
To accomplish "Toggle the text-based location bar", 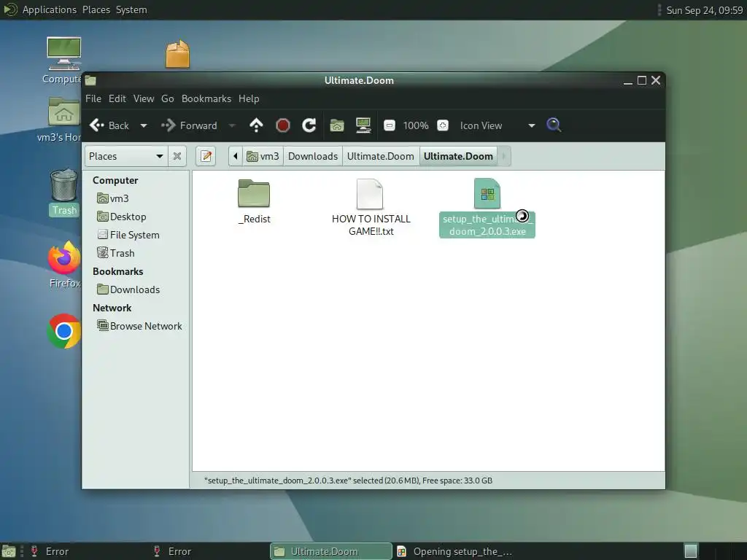I will click(x=206, y=156).
